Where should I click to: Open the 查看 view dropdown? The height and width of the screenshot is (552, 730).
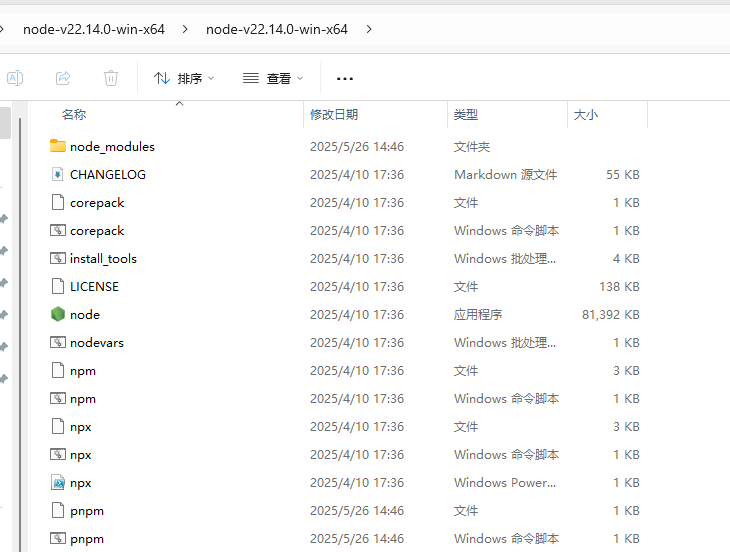click(273, 78)
